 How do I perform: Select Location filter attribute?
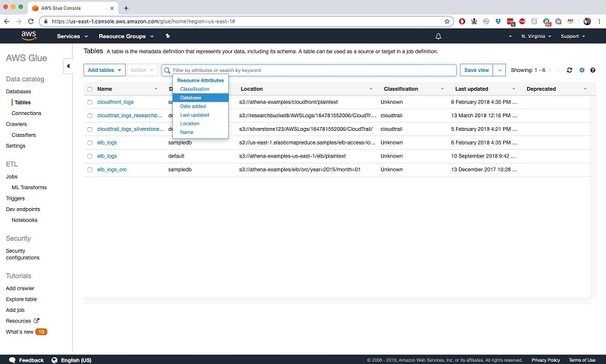190,123
